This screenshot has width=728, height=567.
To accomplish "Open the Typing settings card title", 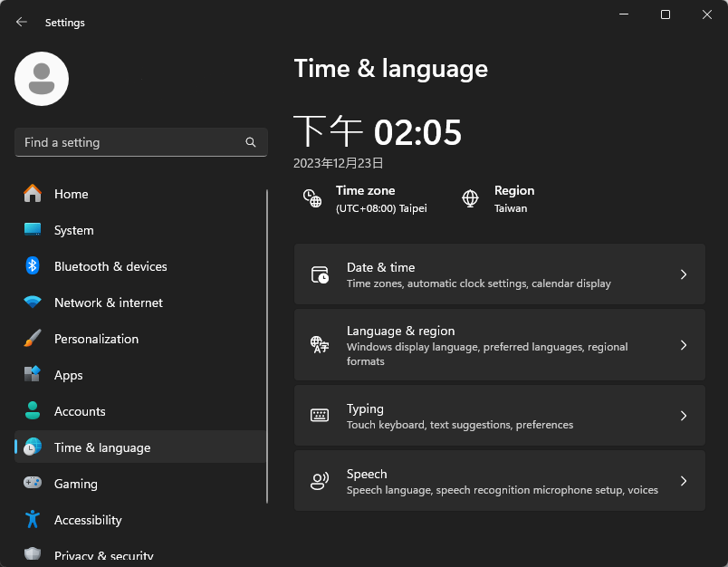I will click(365, 409).
